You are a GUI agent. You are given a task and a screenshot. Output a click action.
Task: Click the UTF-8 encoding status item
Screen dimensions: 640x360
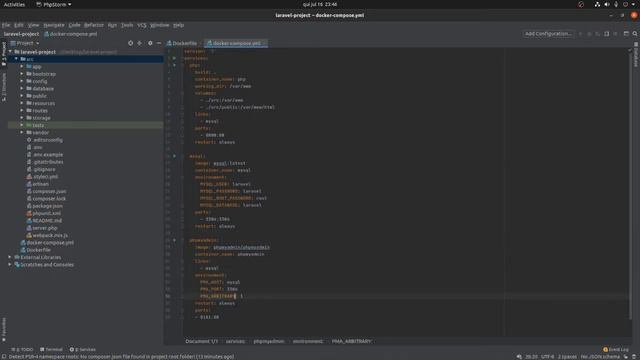(547, 356)
